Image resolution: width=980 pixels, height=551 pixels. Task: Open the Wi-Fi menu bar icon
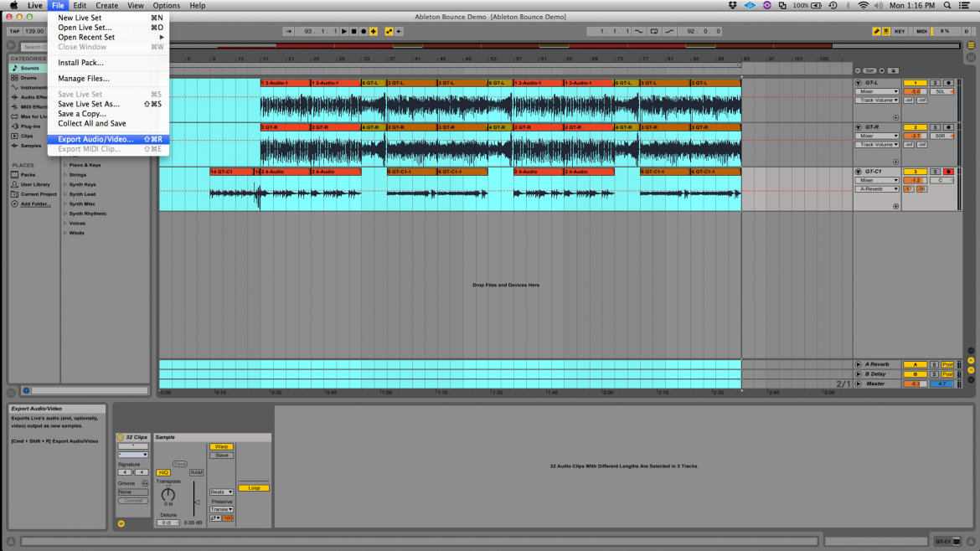(863, 6)
